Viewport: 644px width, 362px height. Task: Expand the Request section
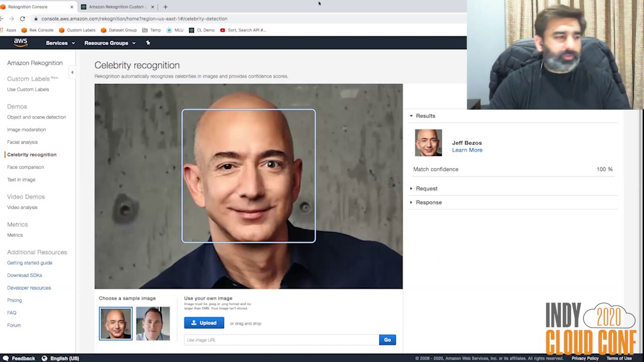click(423, 189)
